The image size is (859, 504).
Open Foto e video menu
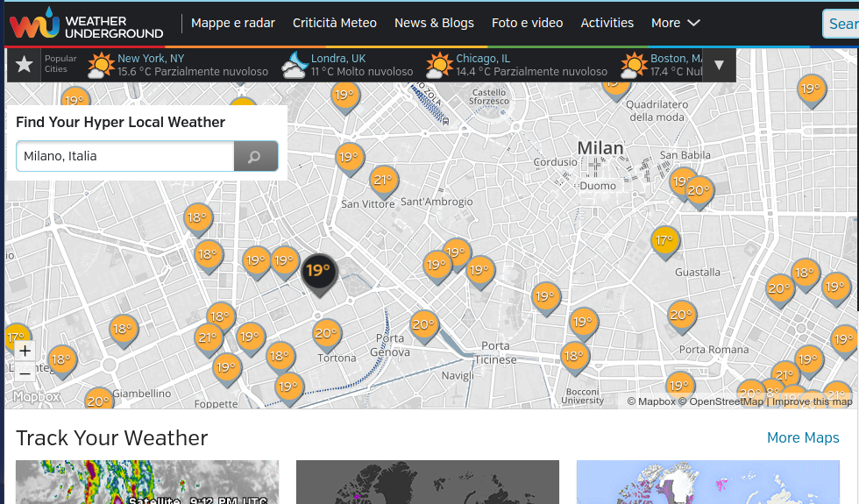527,23
